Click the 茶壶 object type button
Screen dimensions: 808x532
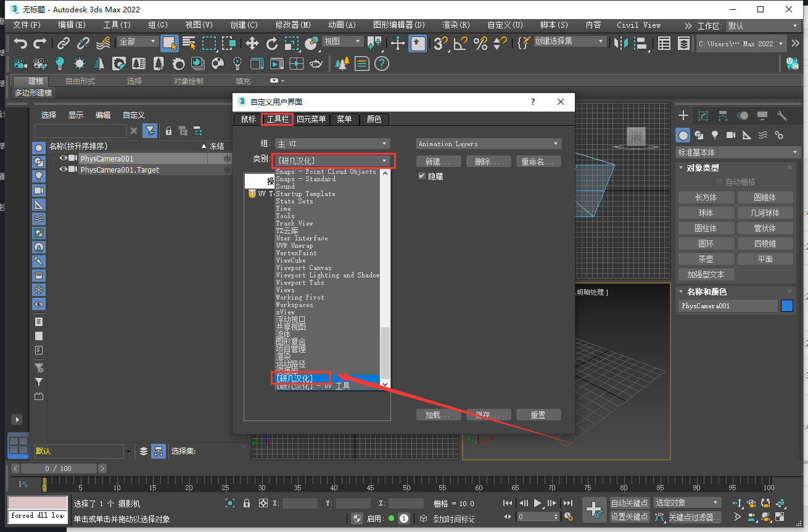(706, 259)
